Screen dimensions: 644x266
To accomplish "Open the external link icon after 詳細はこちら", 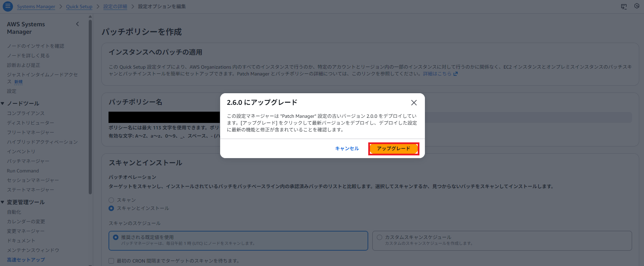I will coord(455,74).
